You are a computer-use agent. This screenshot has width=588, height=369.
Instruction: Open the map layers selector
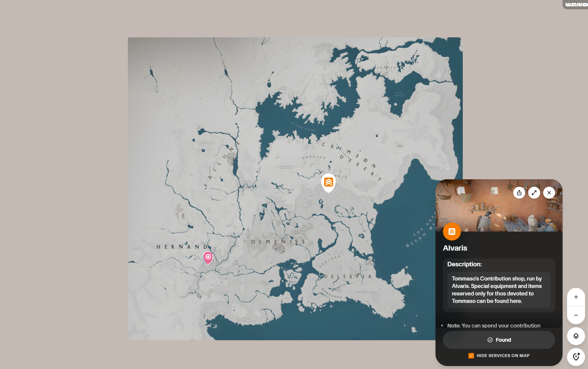pyautogui.click(x=576, y=336)
